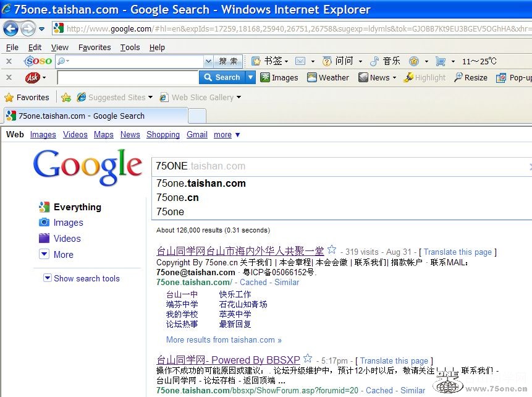
Task: Open Soso bookmarks (书签) icon
Action: (x=256, y=61)
